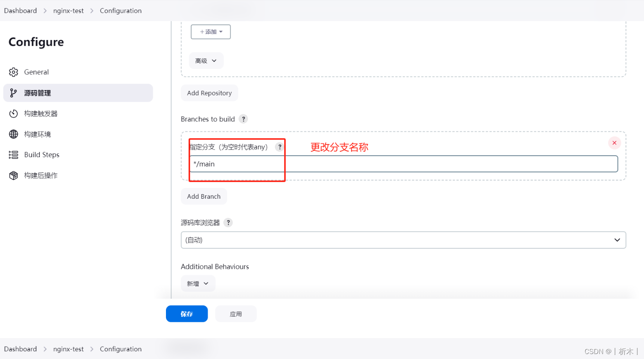Save configuration with 保存 button
The image size is (644, 359).
click(187, 314)
